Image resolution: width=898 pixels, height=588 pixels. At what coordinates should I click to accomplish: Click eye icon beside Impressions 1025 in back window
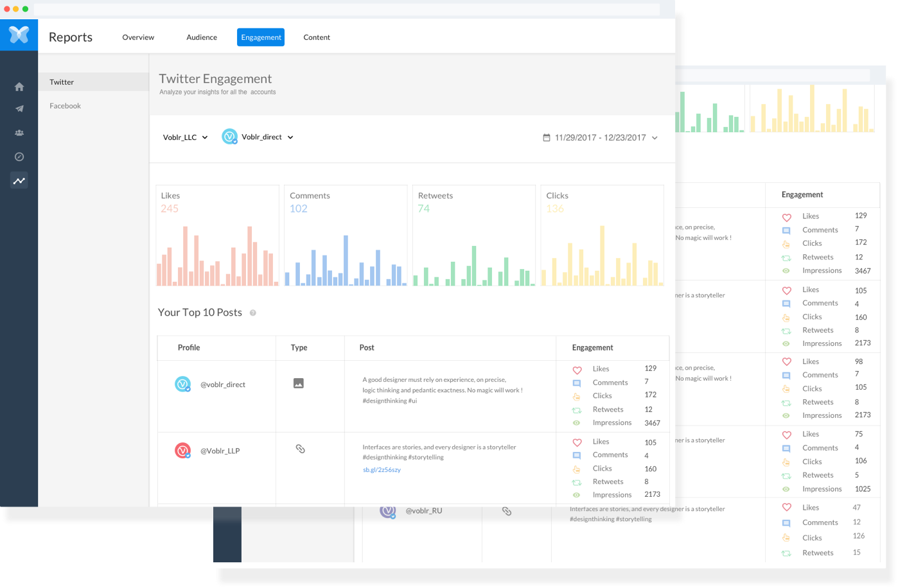tap(786, 489)
